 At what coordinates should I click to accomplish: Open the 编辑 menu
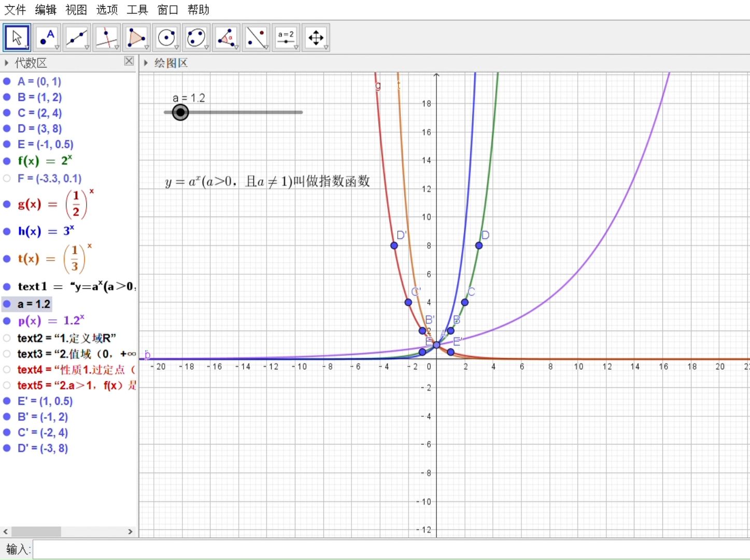46,9
